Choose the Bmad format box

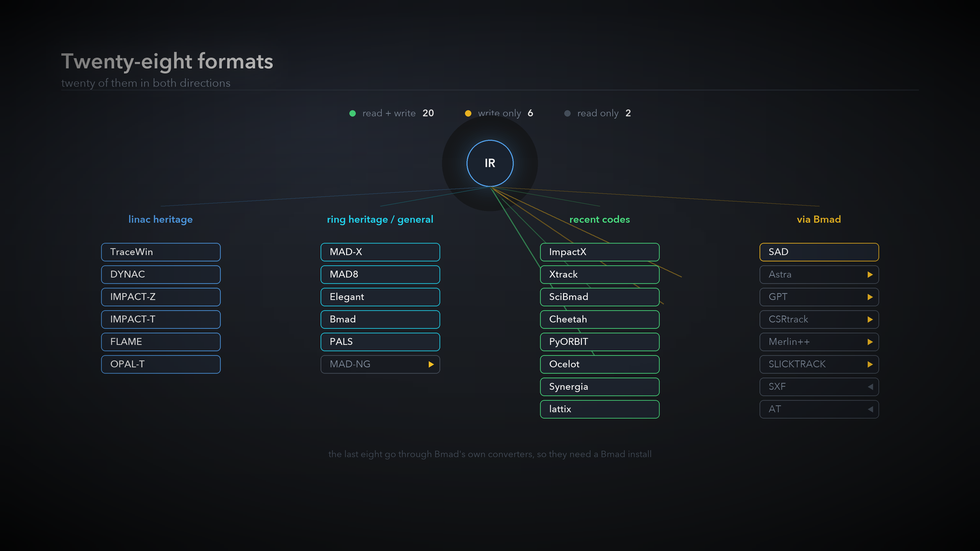(380, 319)
